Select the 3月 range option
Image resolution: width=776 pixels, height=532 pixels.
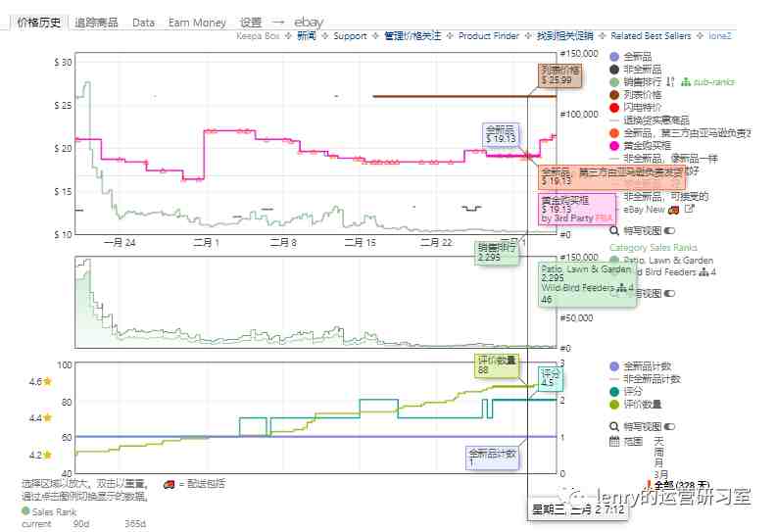coord(661,474)
